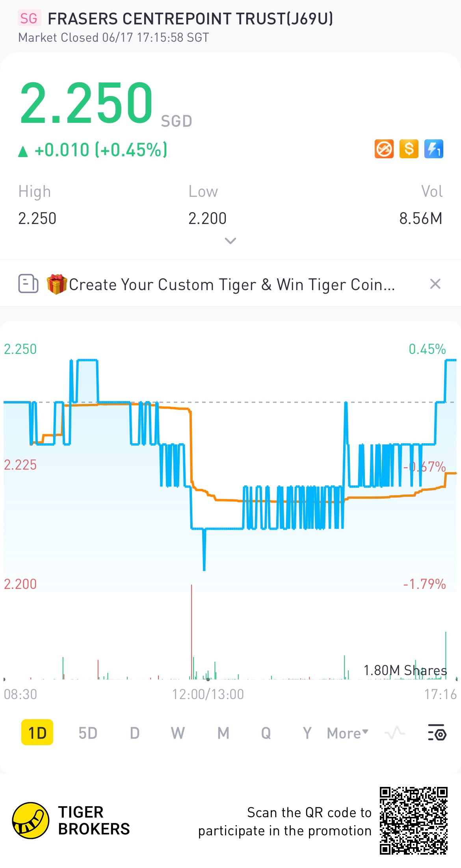Open the Create Your Custom Tiger promotion
This screenshot has width=461, height=868.
click(x=232, y=285)
